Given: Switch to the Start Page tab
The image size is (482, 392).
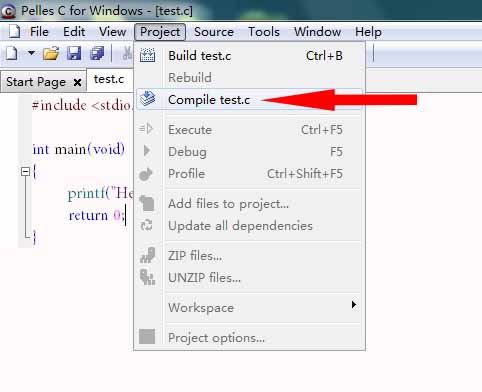Looking at the screenshot, I should click(x=36, y=82).
